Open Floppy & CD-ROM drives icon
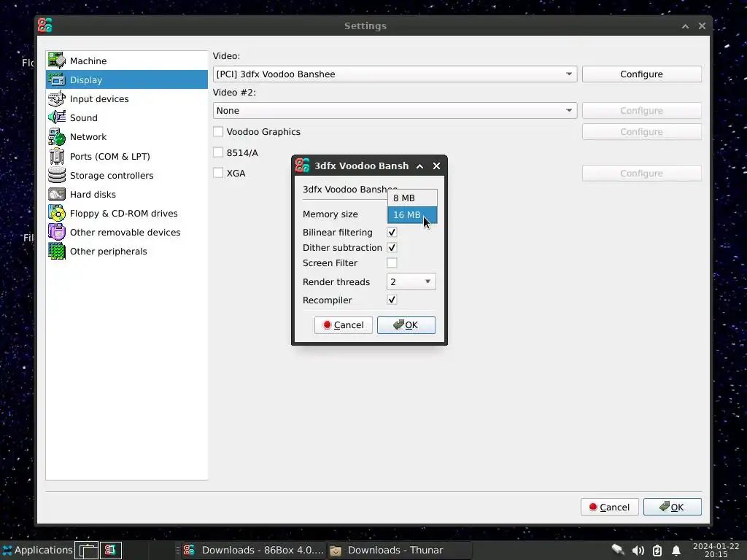 pyautogui.click(x=57, y=214)
